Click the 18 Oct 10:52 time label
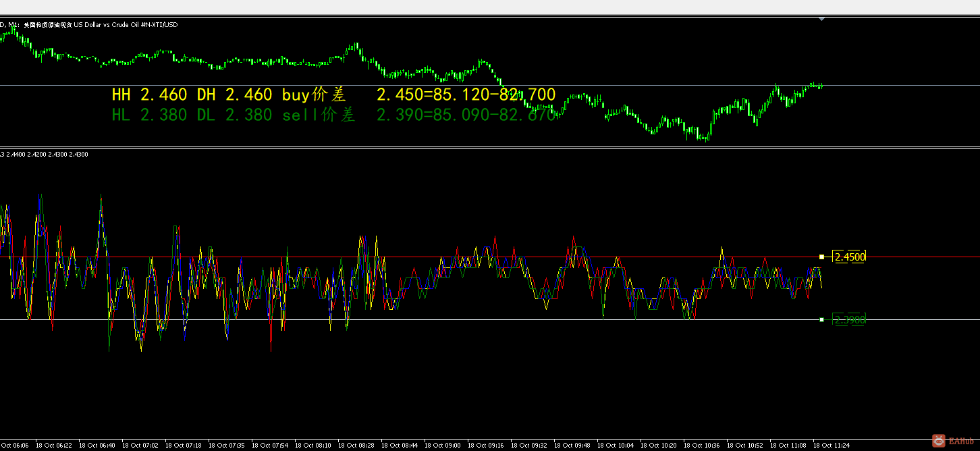Screen dimensions: 980x451 tap(744, 446)
